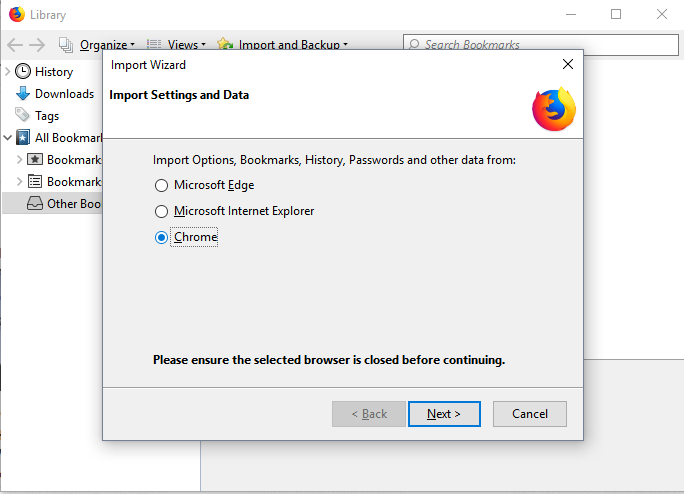The image size is (684, 494).
Task: Click the Views list icon
Action: tap(155, 44)
